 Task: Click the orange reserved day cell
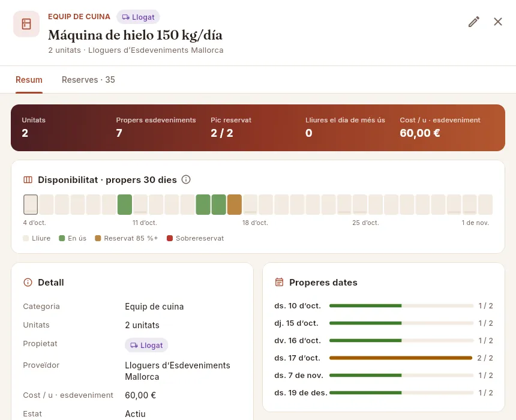coord(235,205)
